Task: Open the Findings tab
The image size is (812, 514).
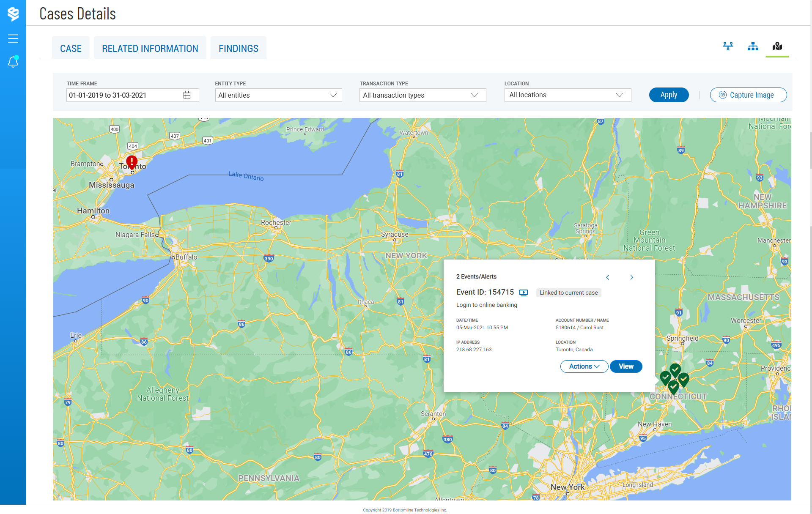Action: pyautogui.click(x=238, y=49)
